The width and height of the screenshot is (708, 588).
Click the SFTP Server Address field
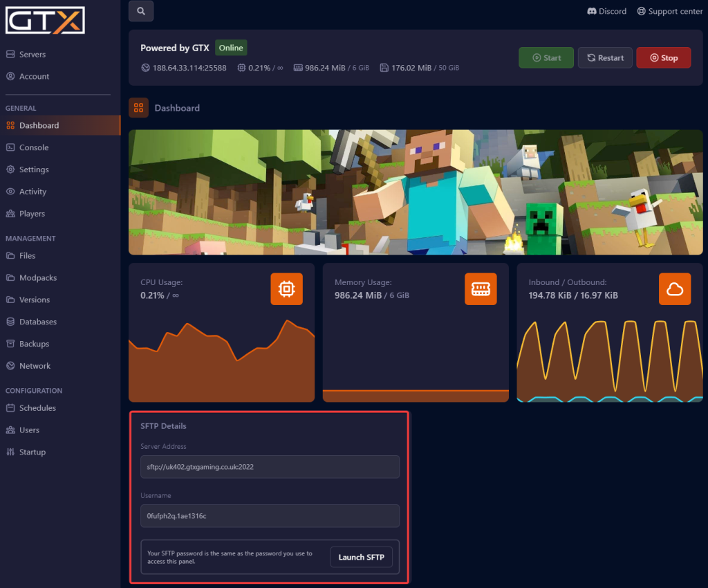[x=270, y=467]
